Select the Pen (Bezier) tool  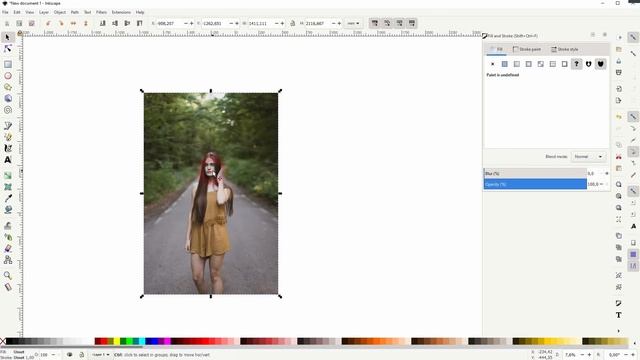click(7, 126)
